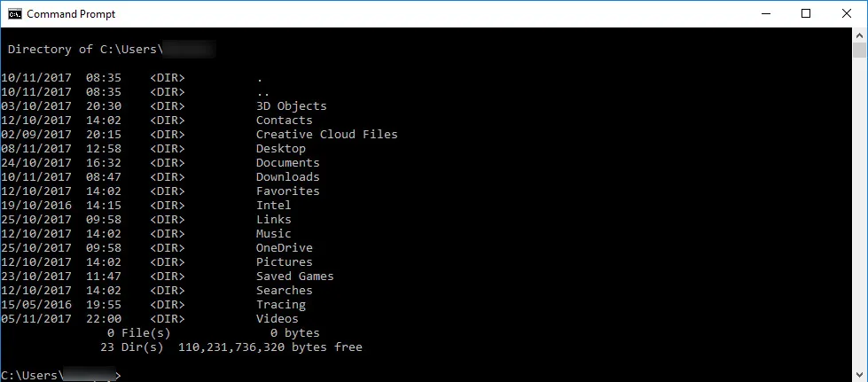Click the vertical scrollbar thumb
This screenshot has height=382, width=868.
coord(859,51)
